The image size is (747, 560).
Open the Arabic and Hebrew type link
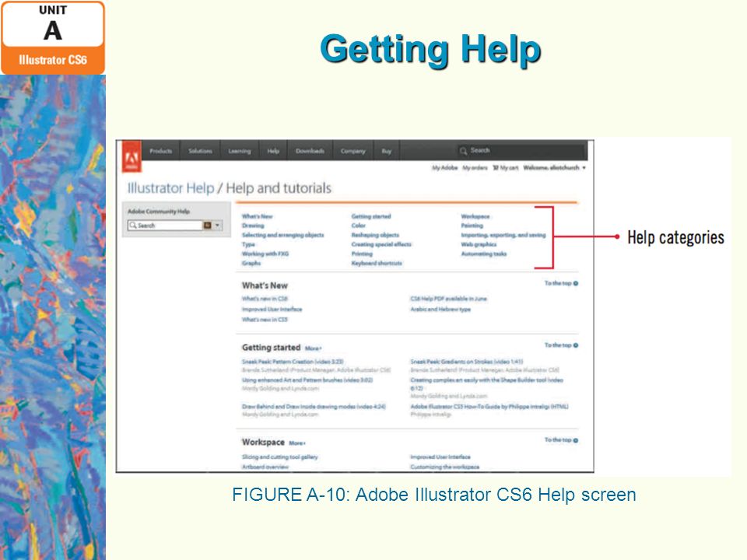(440, 309)
